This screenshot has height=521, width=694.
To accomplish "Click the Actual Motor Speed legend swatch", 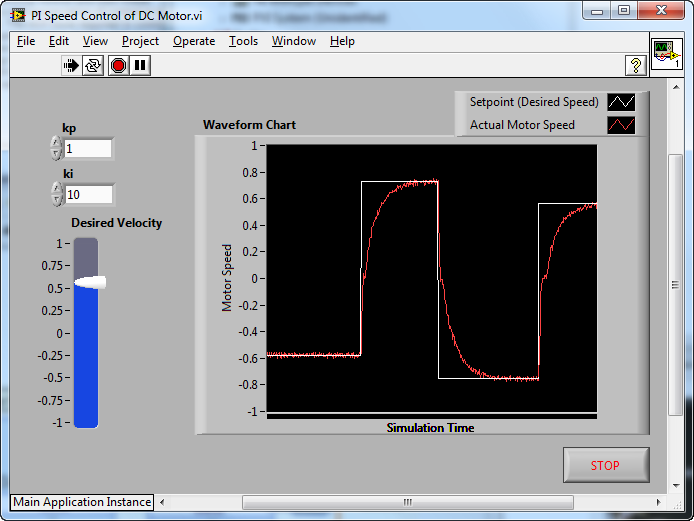I will (x=621, y=125).
